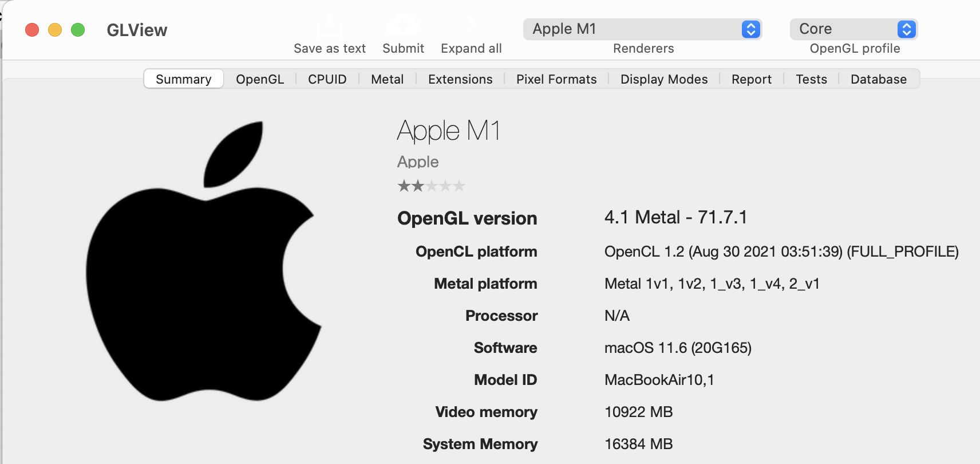Click the Expand all chevron icon
The height and width of the screenshot is (464, 980).
(x=471, y=24)
